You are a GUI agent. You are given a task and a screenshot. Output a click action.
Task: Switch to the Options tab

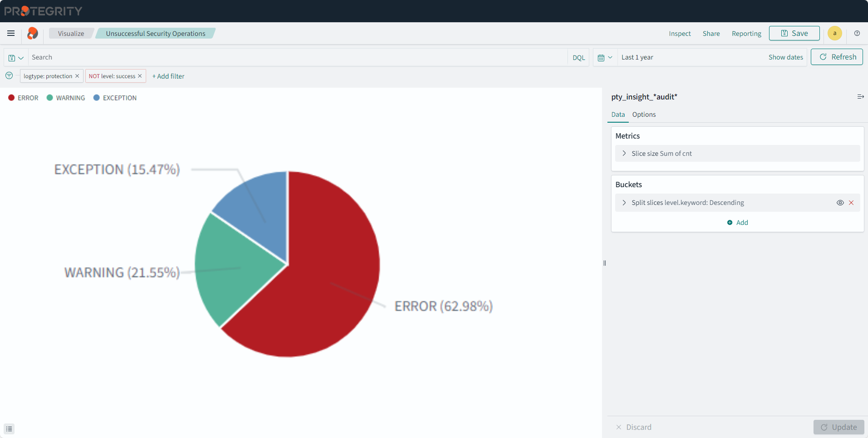pyautogui.click(x=644, y=114)
